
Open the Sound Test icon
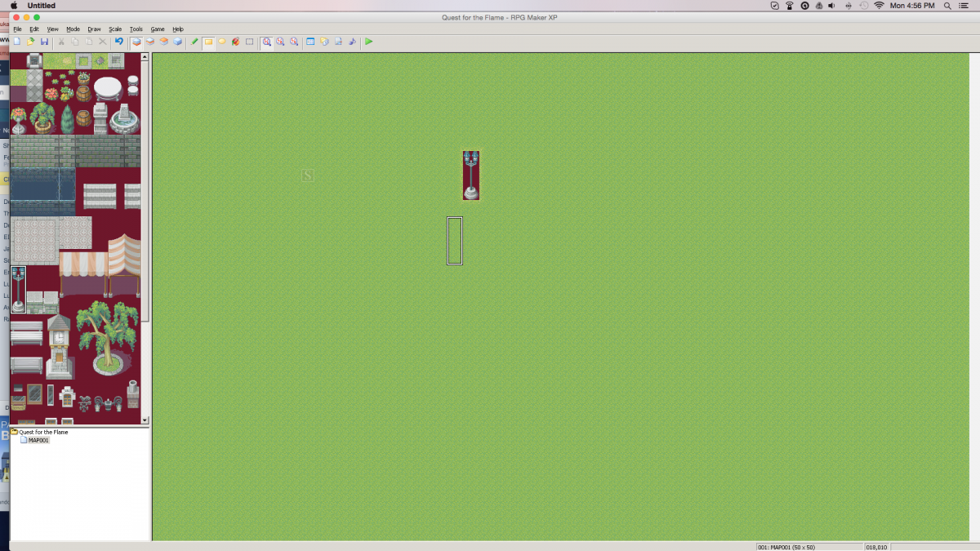[x=352, y=42]
